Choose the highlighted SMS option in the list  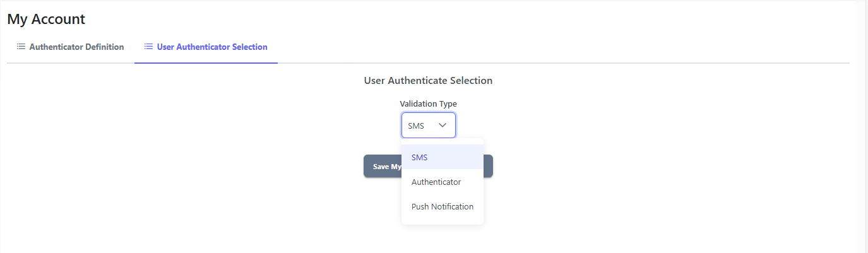(x=420, y=157)
